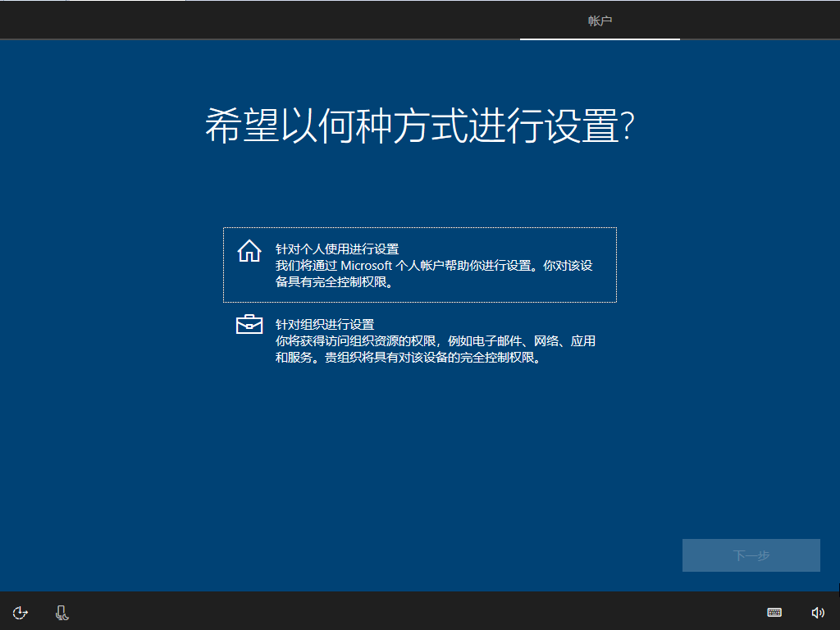
Task: Click the description mentioning Microsoft 个人帐户
Action: click(434, 274)
